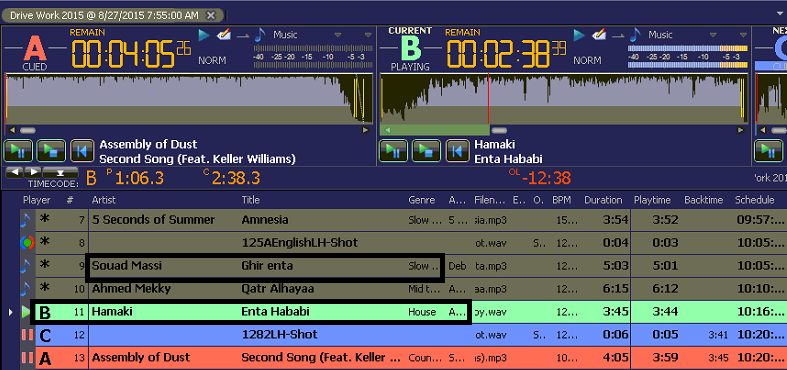
Task: Click player B waveform display
Action: (563, 99)
